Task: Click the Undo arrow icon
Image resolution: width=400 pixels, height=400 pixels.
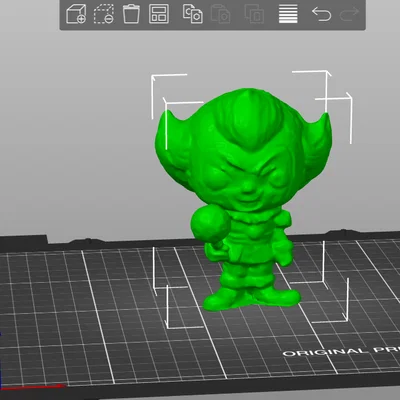Action: (x=321, y=14)
